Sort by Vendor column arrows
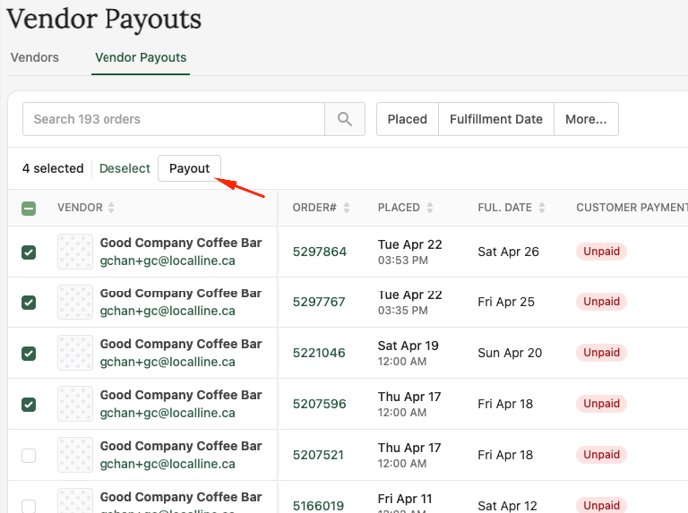The image size is (688, 513). [x=111, y=208]
